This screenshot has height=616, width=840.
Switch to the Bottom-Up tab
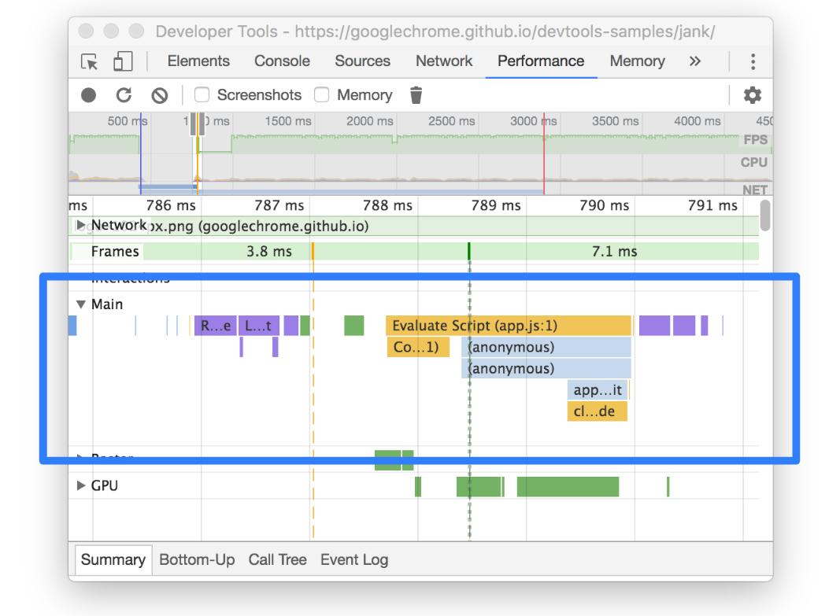[x=197, y=560]
